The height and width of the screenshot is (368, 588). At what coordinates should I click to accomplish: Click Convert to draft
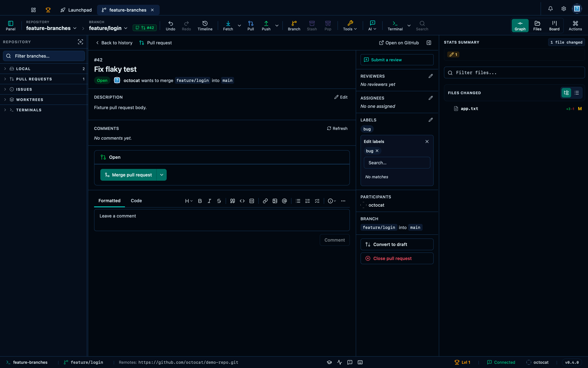point(397,244)
